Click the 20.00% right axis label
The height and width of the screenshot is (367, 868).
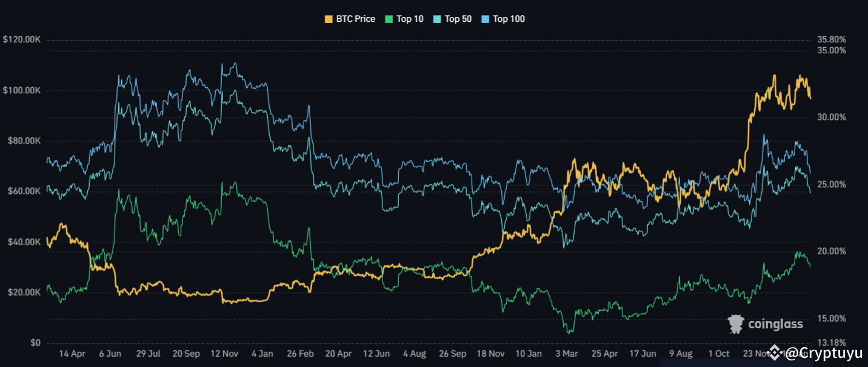point(832,251)
